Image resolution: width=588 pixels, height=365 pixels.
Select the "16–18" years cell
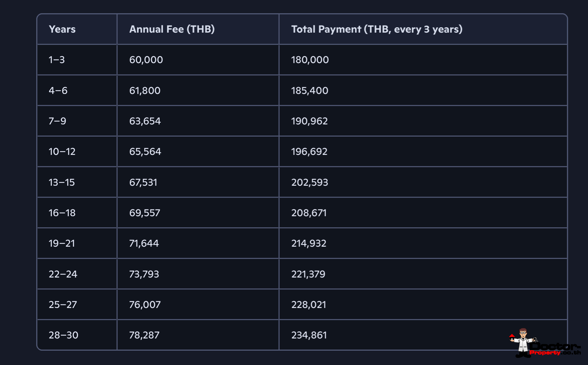[62, 213]
